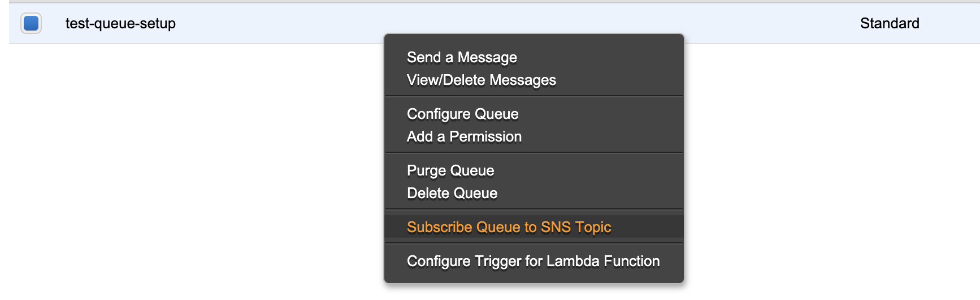980x300 pixels.
Task: Grant access via Add a Permission
Action: point(464,136)
